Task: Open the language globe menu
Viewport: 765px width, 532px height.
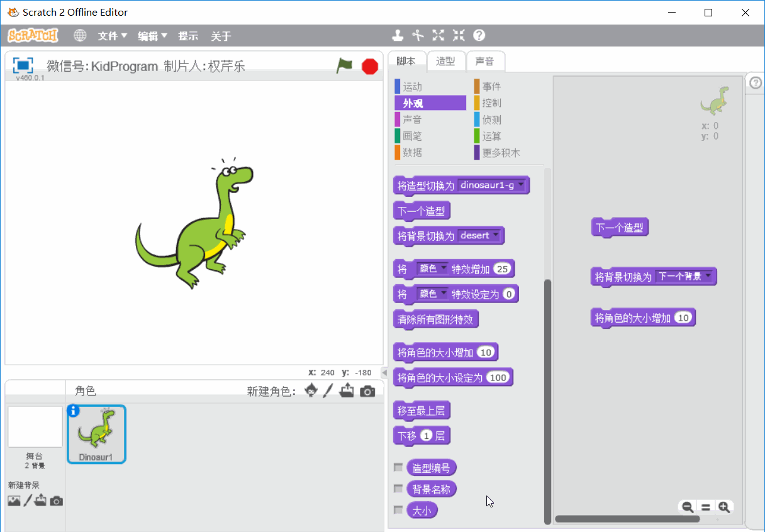Action: pos(80,36)
